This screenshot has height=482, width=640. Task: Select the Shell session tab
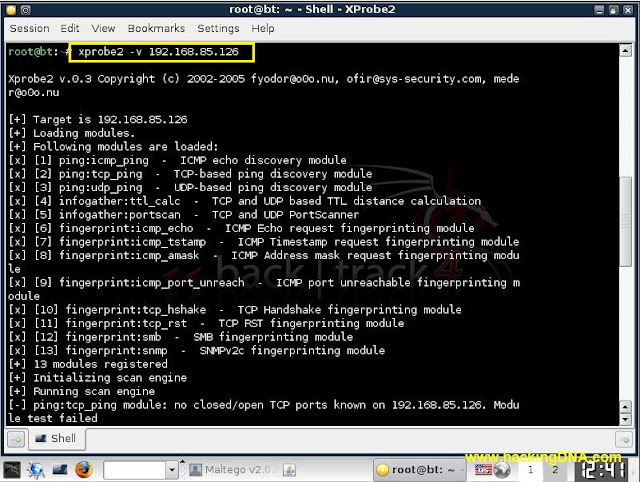(x=57, y=438)
